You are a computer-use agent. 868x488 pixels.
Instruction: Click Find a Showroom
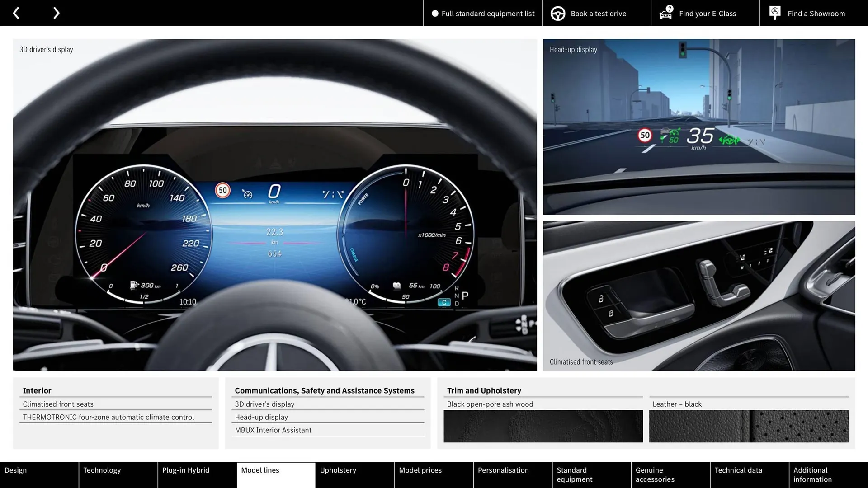pyautogui.click(x=816, y=13)
